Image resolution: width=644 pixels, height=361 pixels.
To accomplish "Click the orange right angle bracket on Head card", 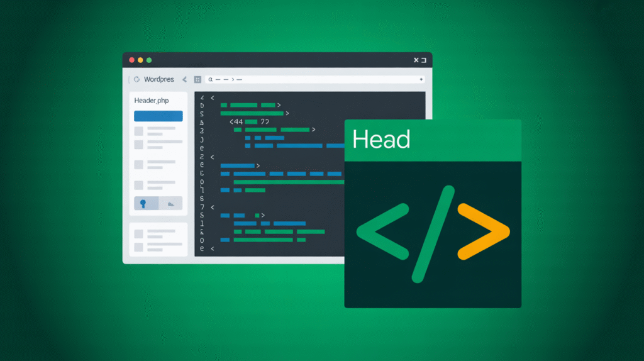I will [x=483, y=231].
